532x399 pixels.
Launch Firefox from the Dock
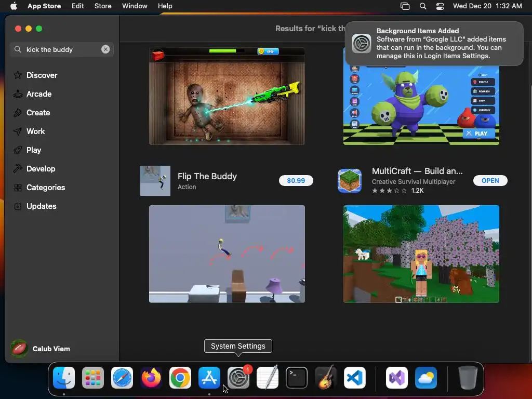click(151, 378)
